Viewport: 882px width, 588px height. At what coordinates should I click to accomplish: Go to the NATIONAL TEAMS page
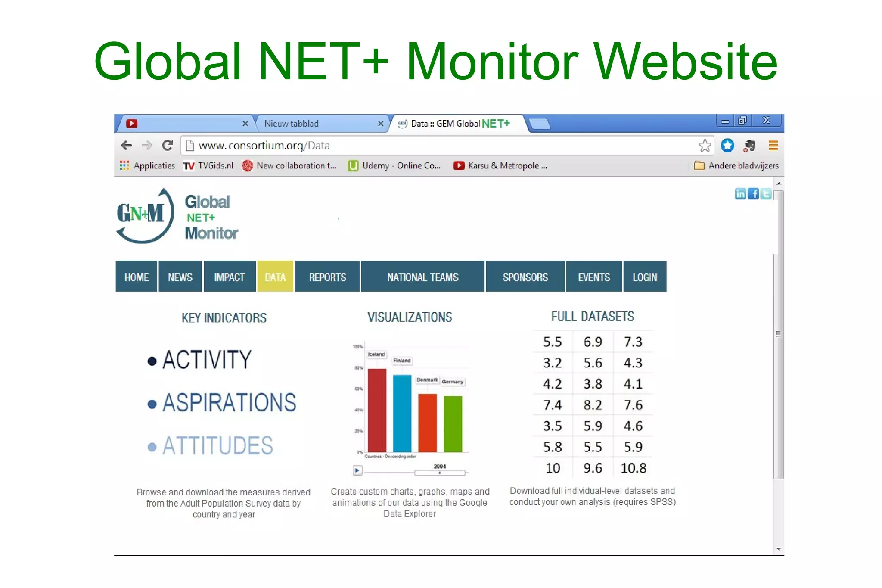point(422,277)
